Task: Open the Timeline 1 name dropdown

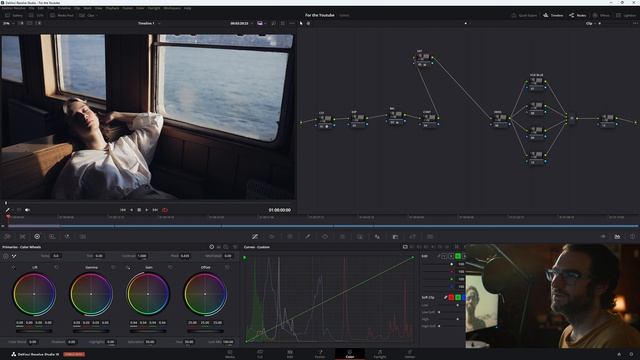Action: pyautogui.click(x=149, y=23)
